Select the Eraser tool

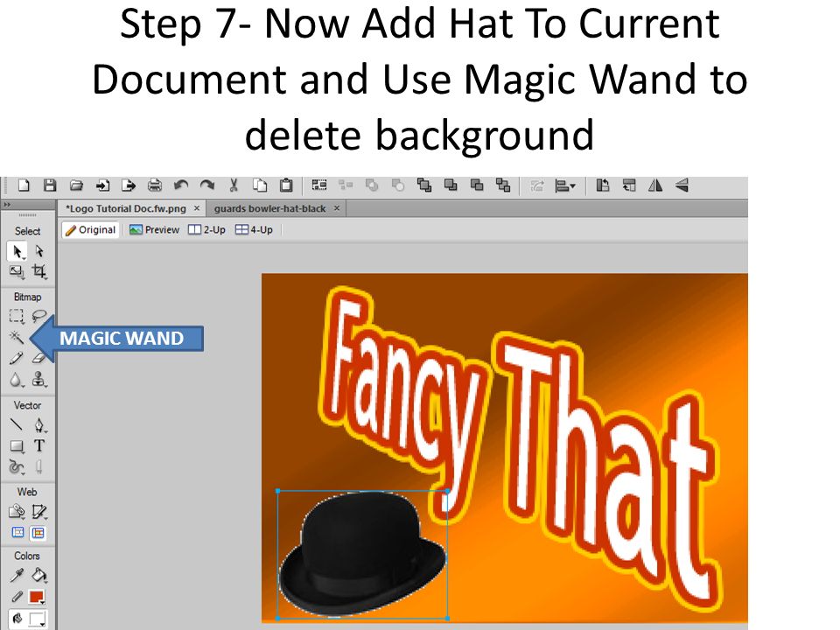coord(38,358)
